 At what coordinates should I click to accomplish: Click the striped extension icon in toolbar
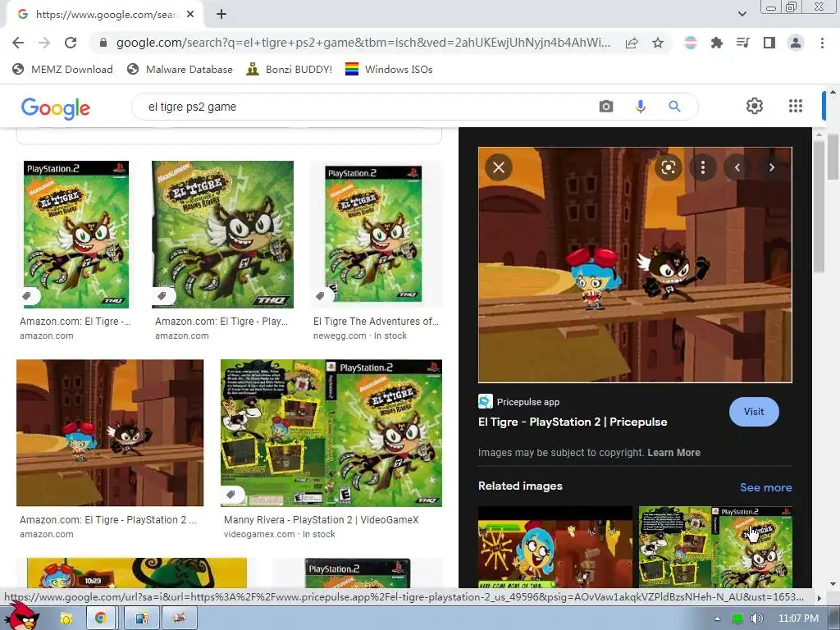(x=691, y=43)
